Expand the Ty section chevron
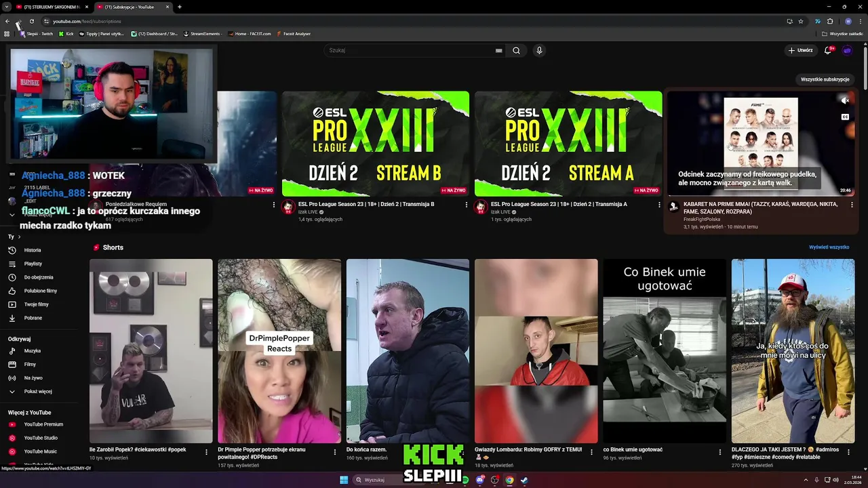The image size is (868, 488). pyautogui.click(x=19, y=237)
